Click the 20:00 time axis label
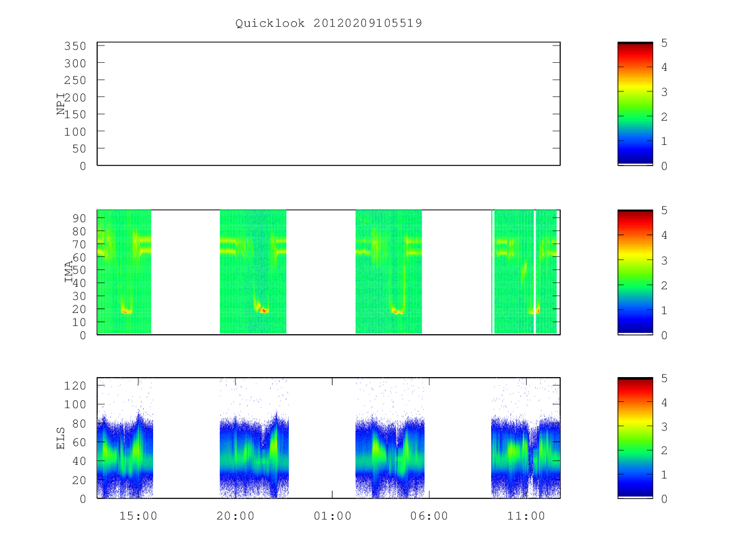The height and width of the screenshot is (560, 747). click(x=235, y=516)
